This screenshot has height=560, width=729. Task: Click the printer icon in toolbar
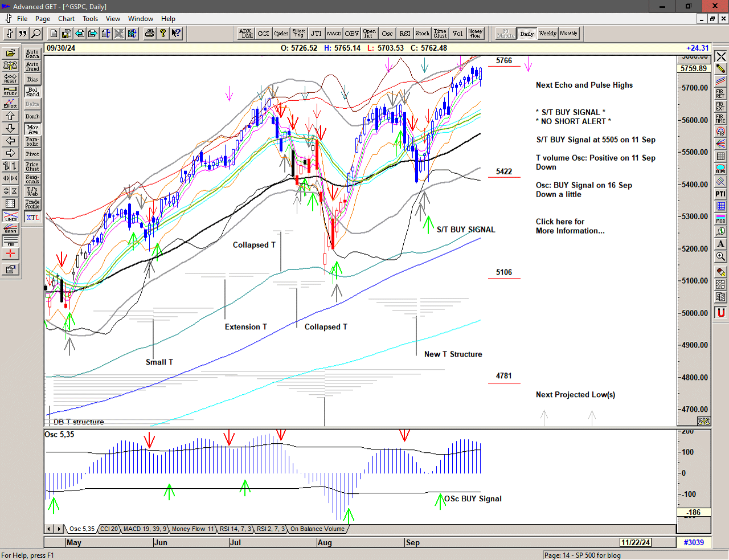149,34
